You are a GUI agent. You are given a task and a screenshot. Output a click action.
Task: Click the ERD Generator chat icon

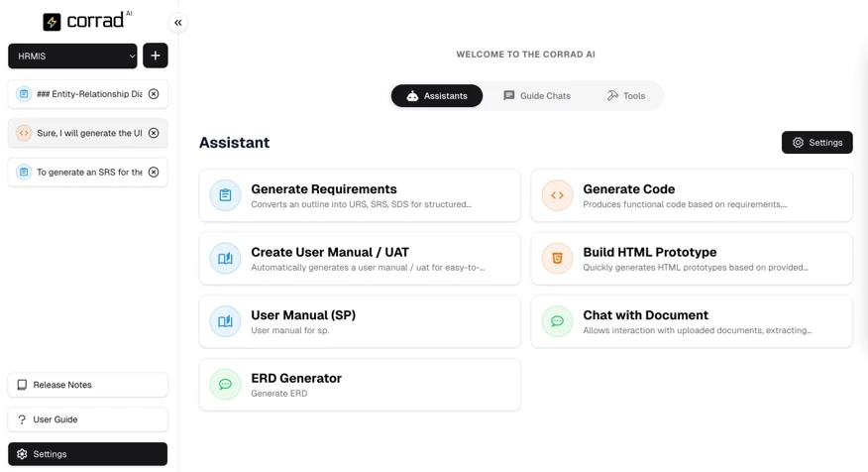(225, 385)
